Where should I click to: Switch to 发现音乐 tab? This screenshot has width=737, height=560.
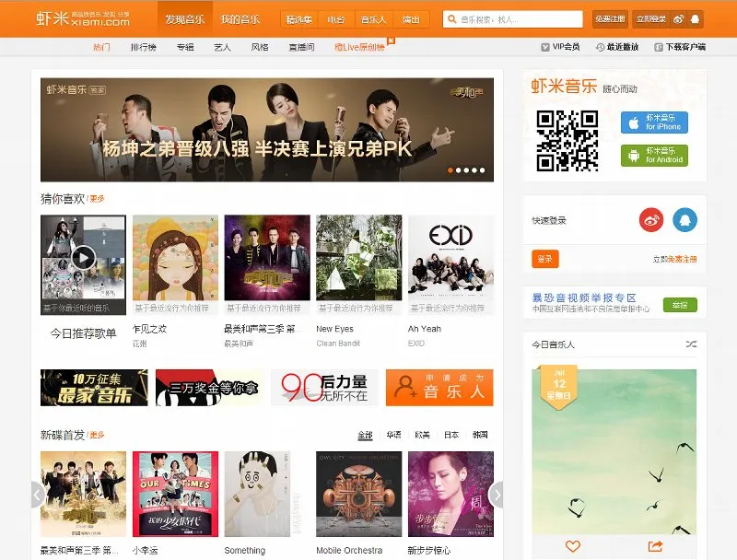(x=185, y=19)
